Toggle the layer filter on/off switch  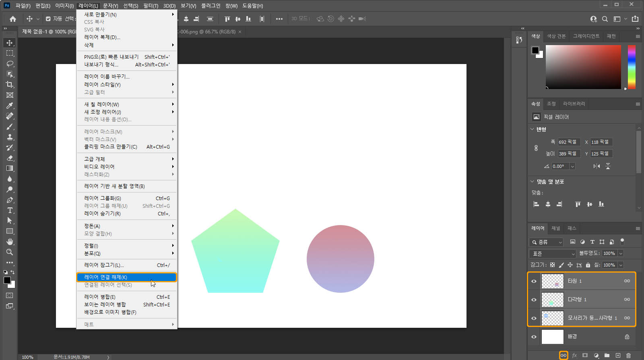622,242
